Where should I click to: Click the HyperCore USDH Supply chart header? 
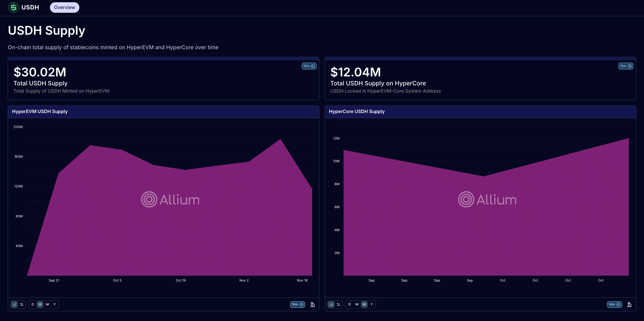pos(356,112)
